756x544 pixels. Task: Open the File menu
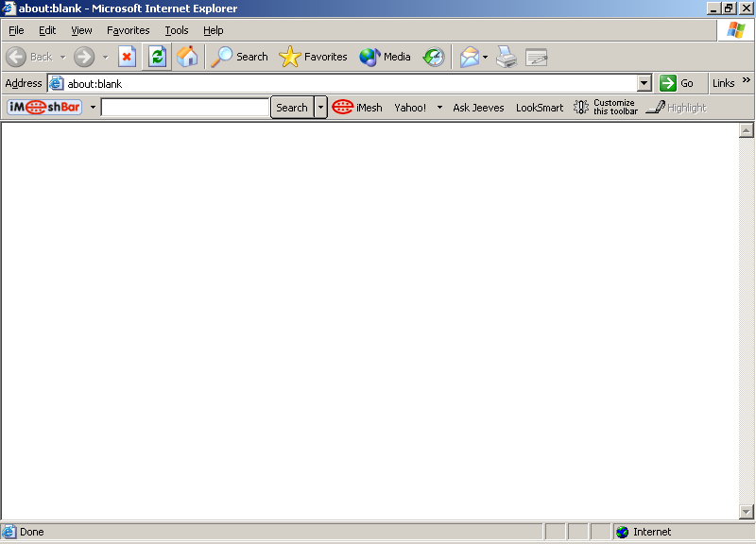[16, 30]
